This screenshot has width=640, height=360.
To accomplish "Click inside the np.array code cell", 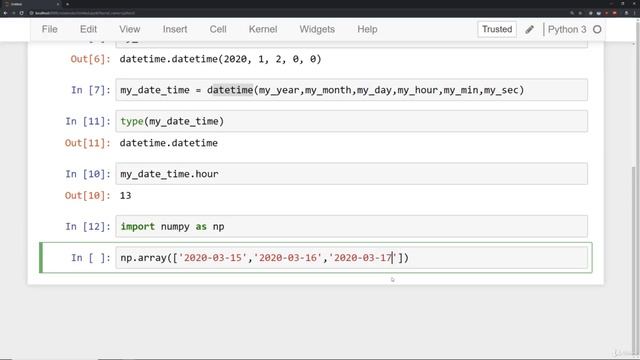I will [x=351, y=258].
